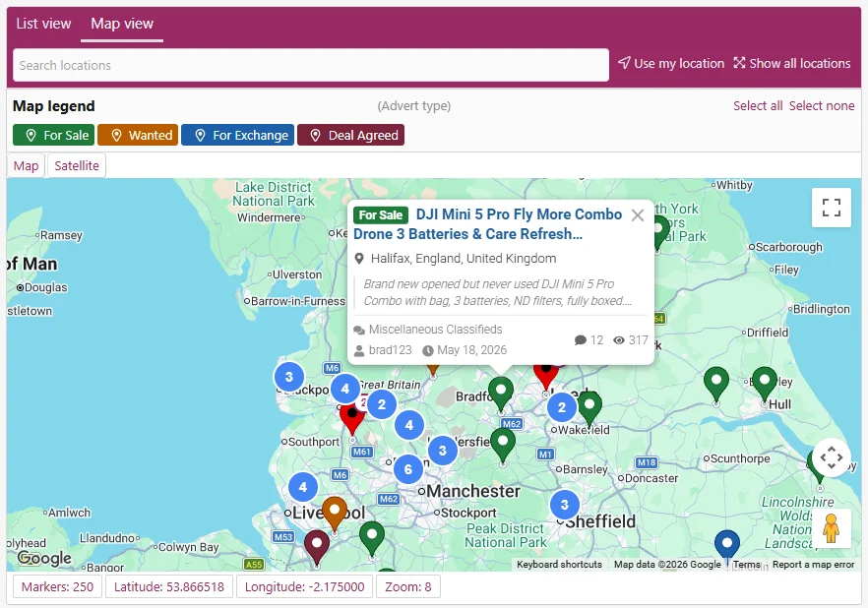Click the 4 cluster above Liverpool
The height and width of the screenshot is (608, 868).
tap(303, 487)
